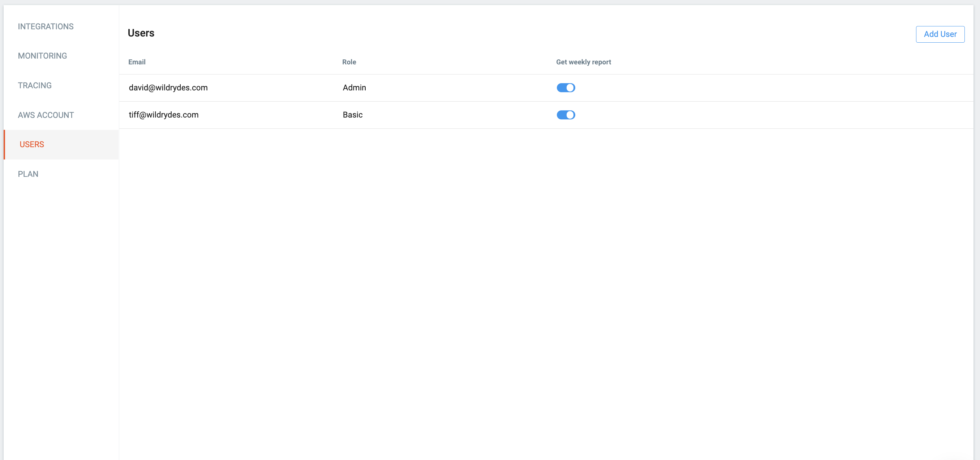Click the Admin role cell
The height and width of the screenshot is (460, 980).
click(x=354, y=88)
